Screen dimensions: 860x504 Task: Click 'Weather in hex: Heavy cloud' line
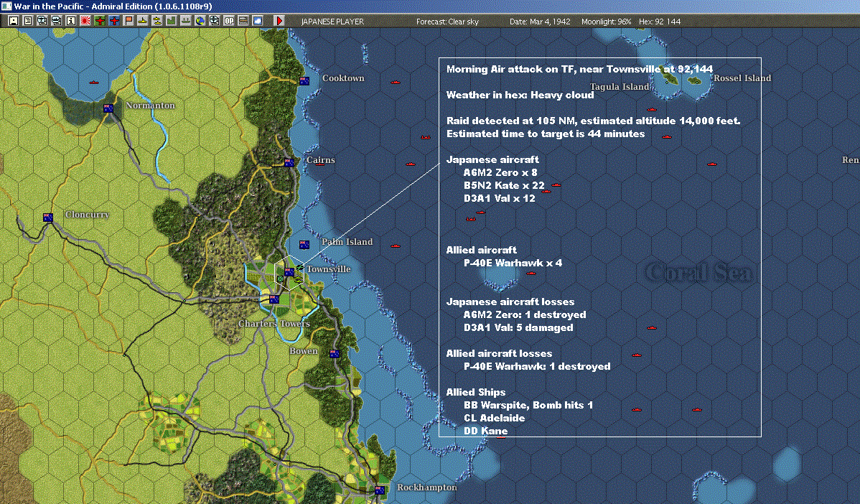click(520, 95)
